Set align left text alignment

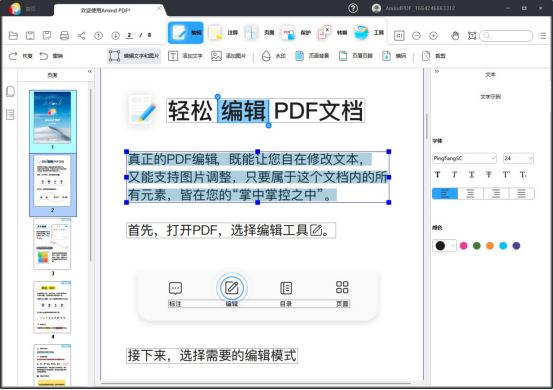[445, 194]
